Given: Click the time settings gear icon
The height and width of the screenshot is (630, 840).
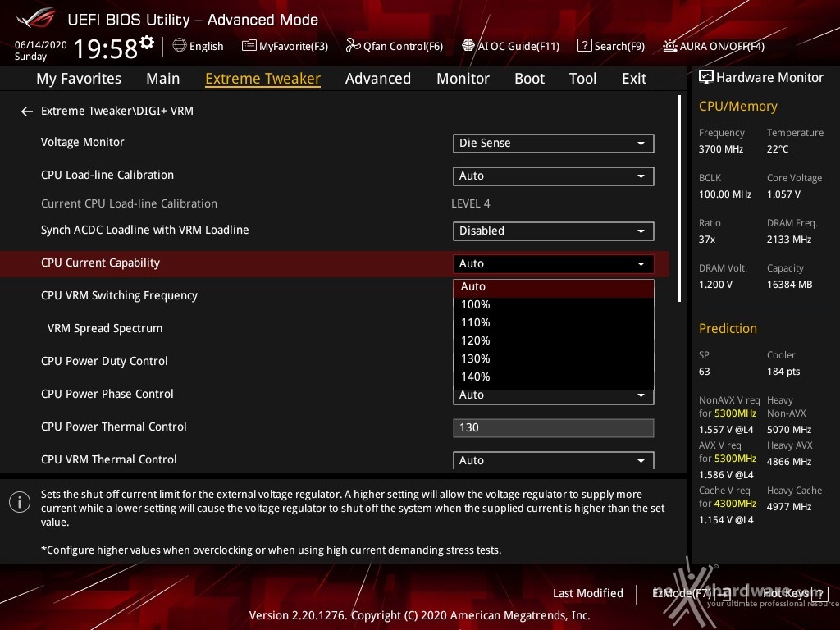Looking at the screenshot, I should (147, 43).
